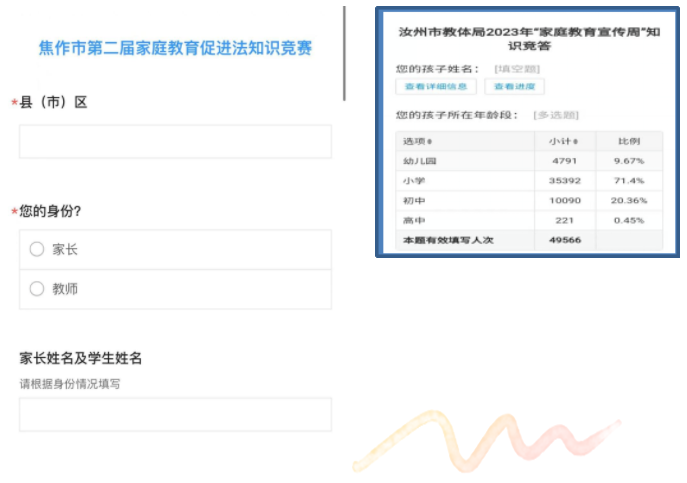Click the 家长姓名及学生姓名 input field
The height and width of the screenshot is (483, 687).
(175, 415)
